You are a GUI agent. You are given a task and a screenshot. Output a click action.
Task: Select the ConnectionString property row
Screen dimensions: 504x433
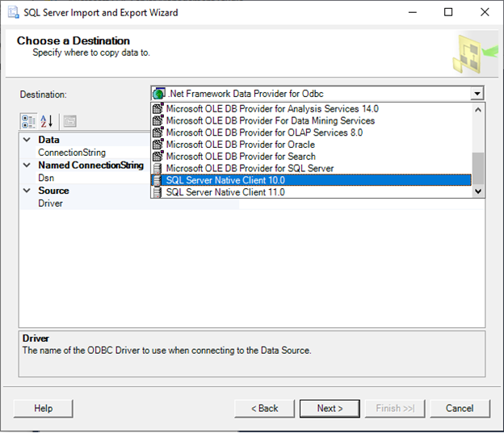[85, 153]
